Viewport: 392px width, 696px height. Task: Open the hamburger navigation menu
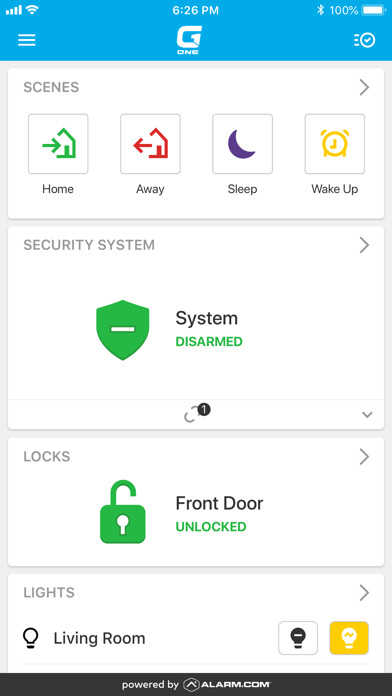27,40
